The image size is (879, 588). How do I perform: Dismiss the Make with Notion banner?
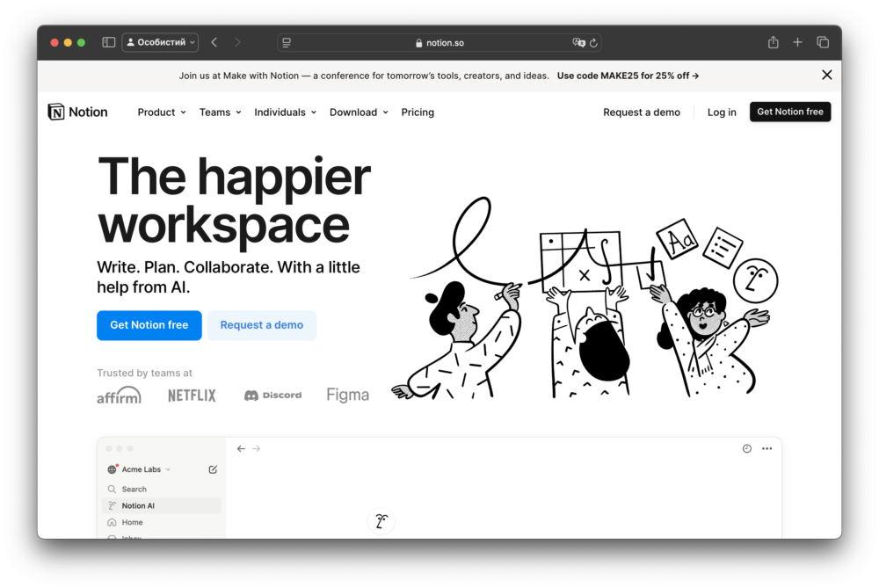[826, 75]
